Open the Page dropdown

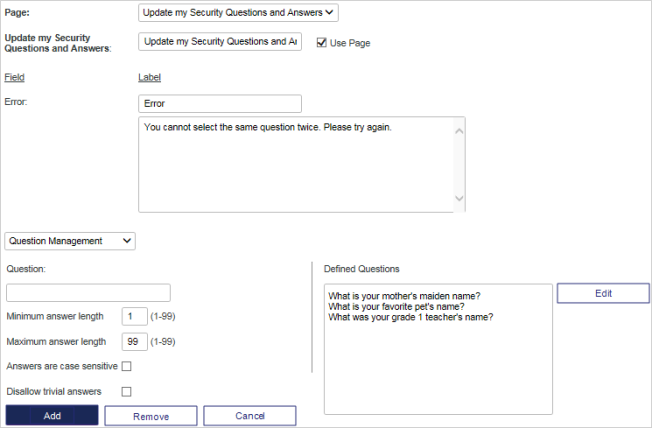[239, 12]
